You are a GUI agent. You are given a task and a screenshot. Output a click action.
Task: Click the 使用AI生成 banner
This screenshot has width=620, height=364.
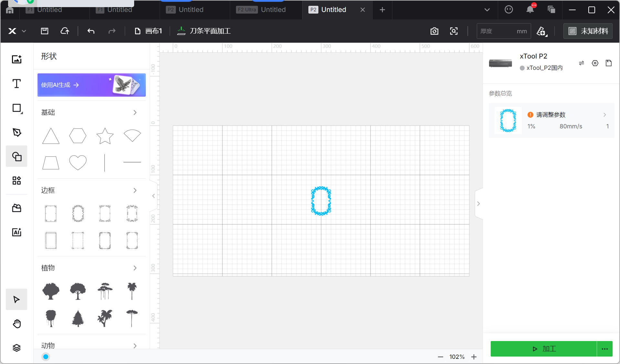tap(91, 85)
